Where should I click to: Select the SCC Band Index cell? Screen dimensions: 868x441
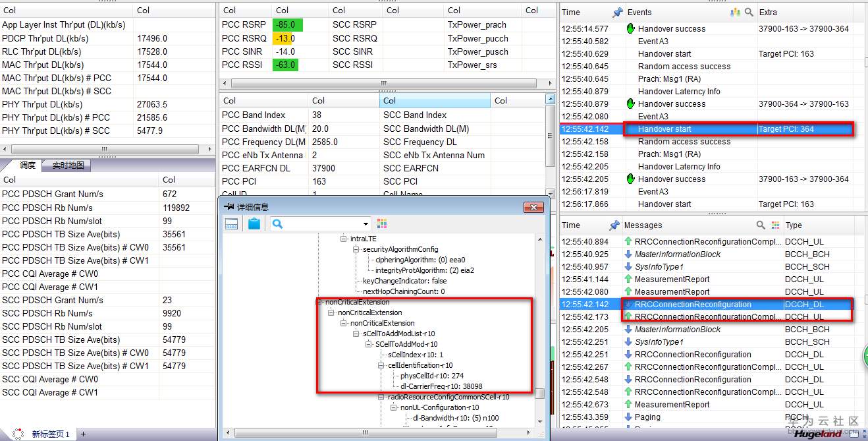pyautogui.click(x=415, y=115)
